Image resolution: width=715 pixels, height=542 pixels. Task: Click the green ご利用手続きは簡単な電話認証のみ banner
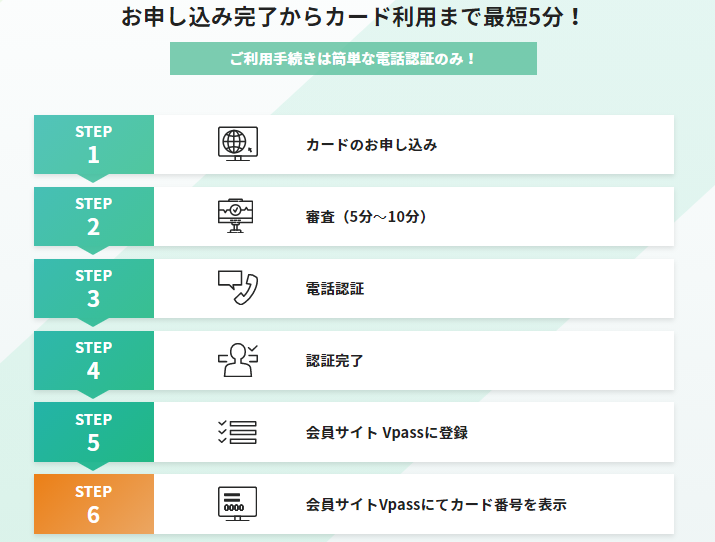(x=353, y=58)
